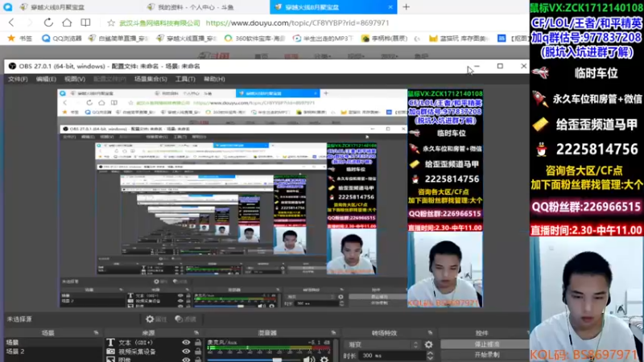Click the video capture camera icon
644x362 pixels.
point(110,352)
